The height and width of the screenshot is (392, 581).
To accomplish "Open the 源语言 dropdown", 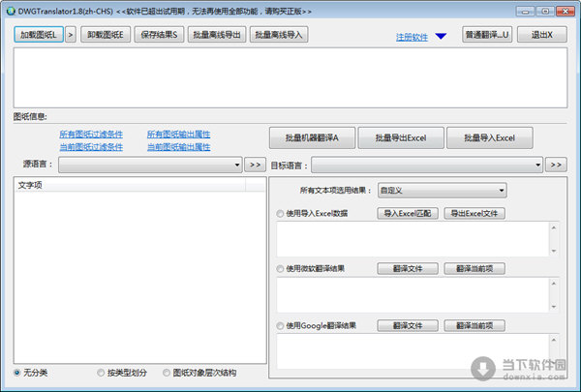I will (150, 165).
